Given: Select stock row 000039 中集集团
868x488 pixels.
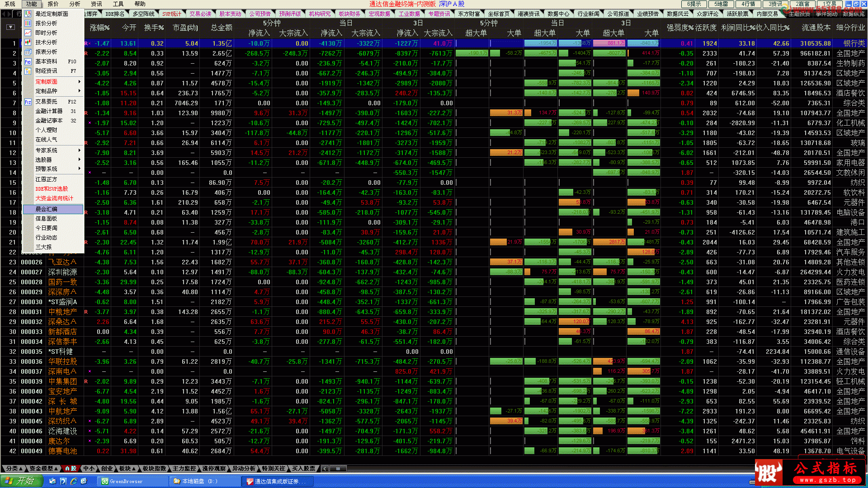Looking at the screenshot, I should coord(434,381).
